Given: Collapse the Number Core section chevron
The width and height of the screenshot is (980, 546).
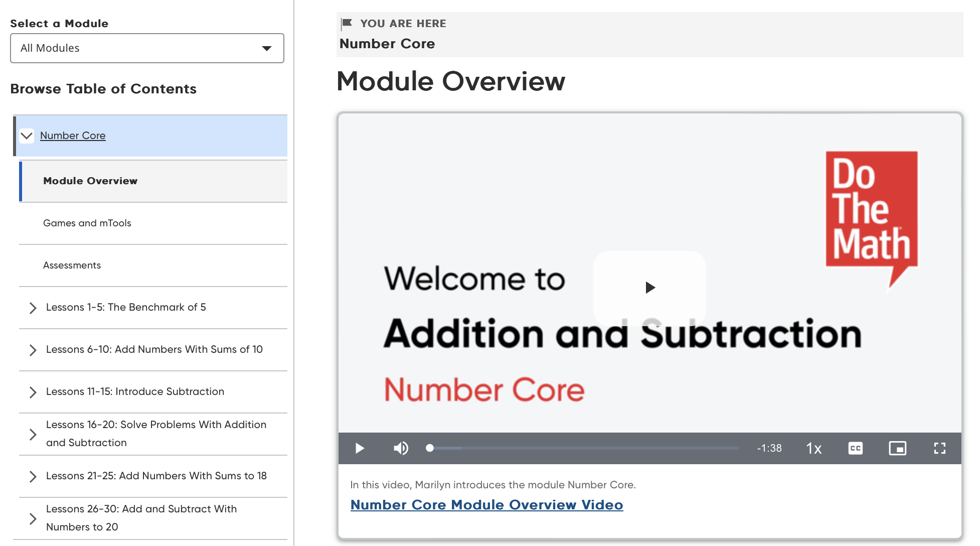Looking at the screenshot, I should [27, 135].
